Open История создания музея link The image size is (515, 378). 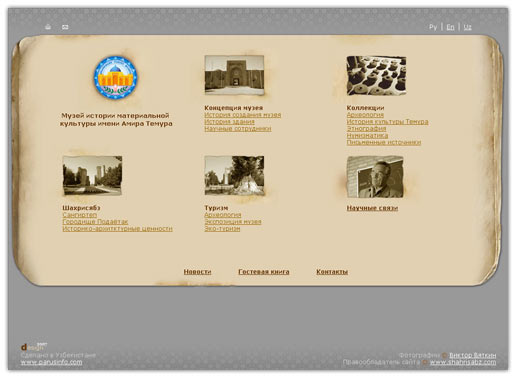pyautogui.click(x=243, y=115)
